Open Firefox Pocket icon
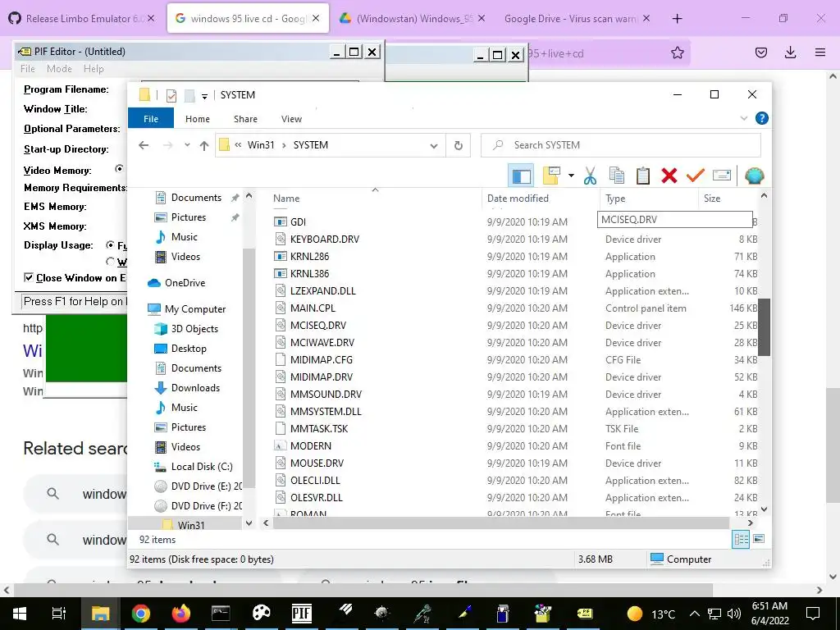 tap(760, 52)
